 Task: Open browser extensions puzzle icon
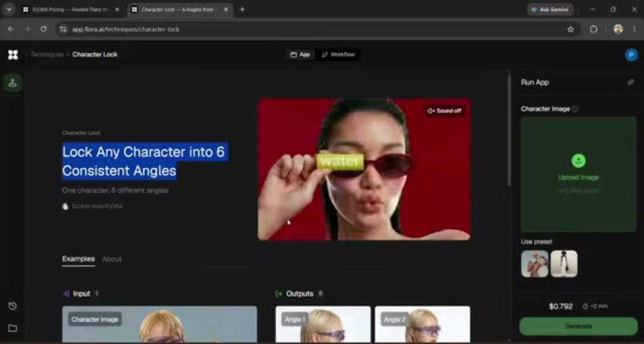click(x=594, y=29)
